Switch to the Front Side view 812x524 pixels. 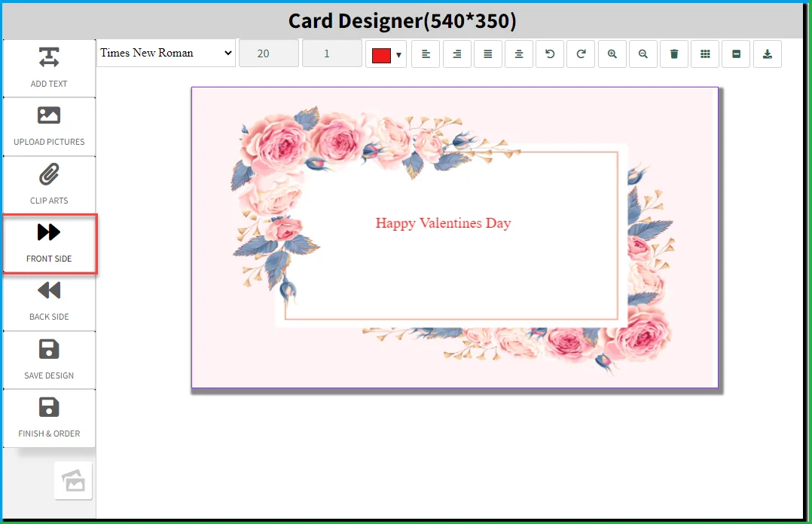tap(49, 243)
